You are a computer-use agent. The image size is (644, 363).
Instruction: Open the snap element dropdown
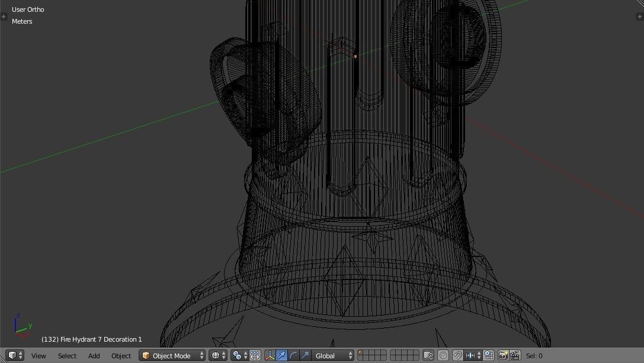(473, 356)
